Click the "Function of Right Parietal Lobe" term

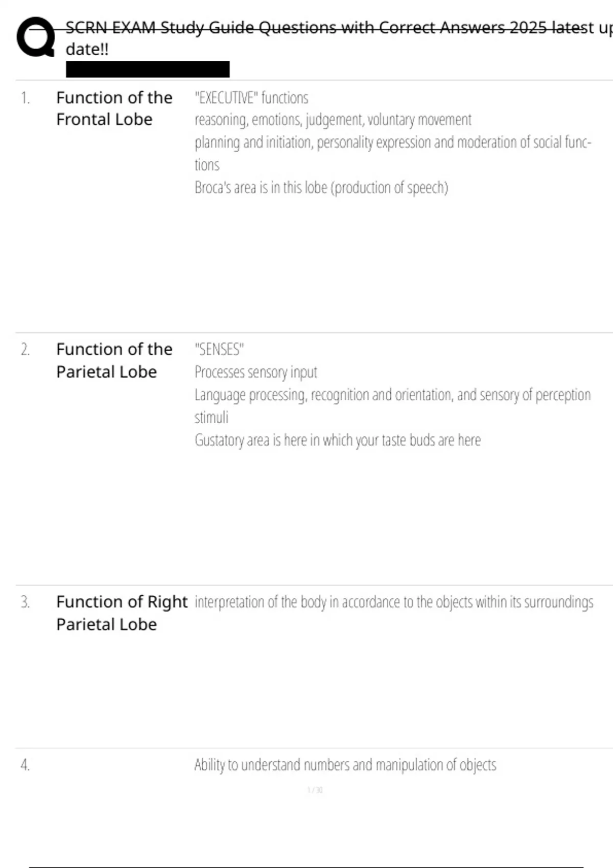(122, 613)
